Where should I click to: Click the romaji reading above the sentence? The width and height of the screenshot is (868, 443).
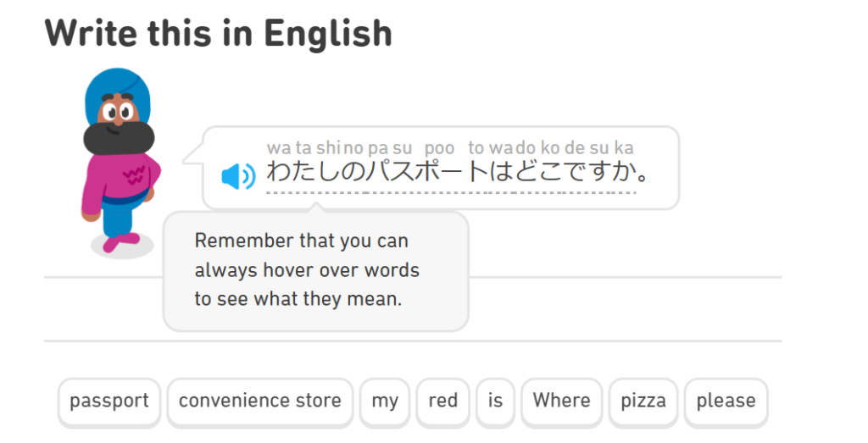pyautogui.click(x=450, y=148)
